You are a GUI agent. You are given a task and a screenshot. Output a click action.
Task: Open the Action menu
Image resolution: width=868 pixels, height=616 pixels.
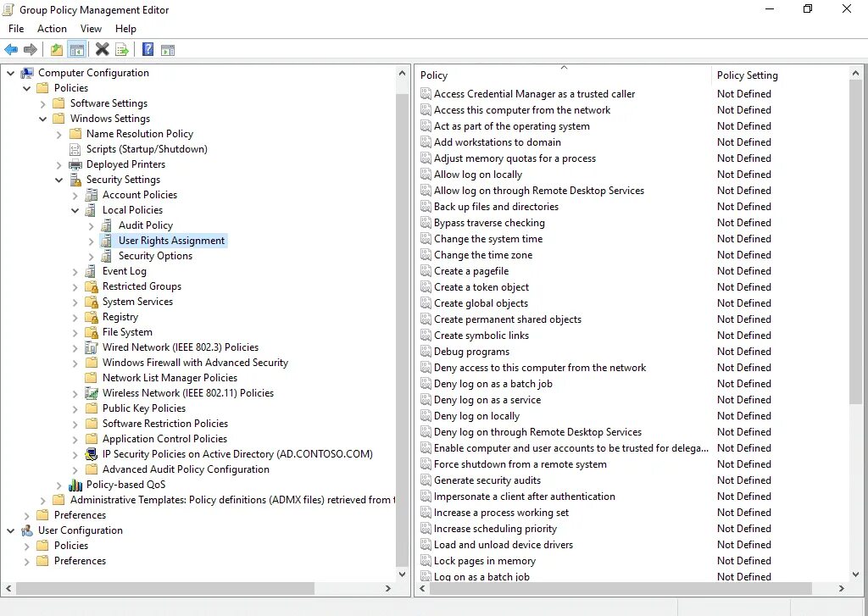(52, 29)
